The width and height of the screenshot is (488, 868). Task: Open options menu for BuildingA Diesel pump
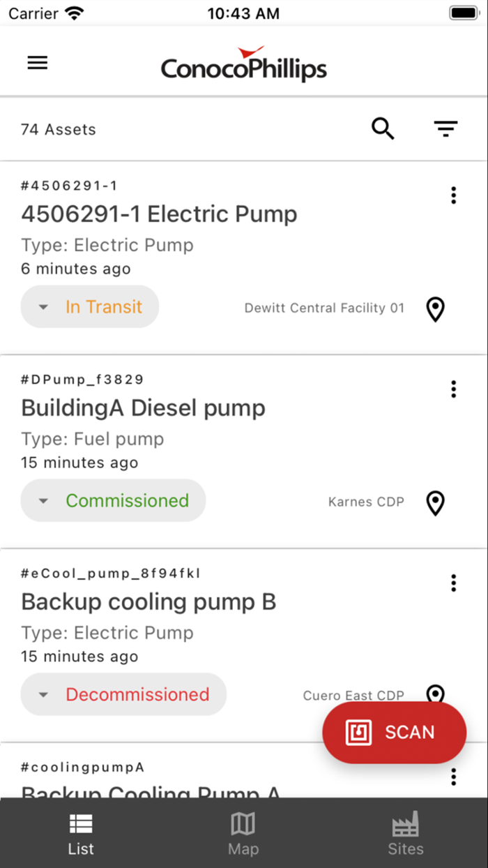pos(453,389)
